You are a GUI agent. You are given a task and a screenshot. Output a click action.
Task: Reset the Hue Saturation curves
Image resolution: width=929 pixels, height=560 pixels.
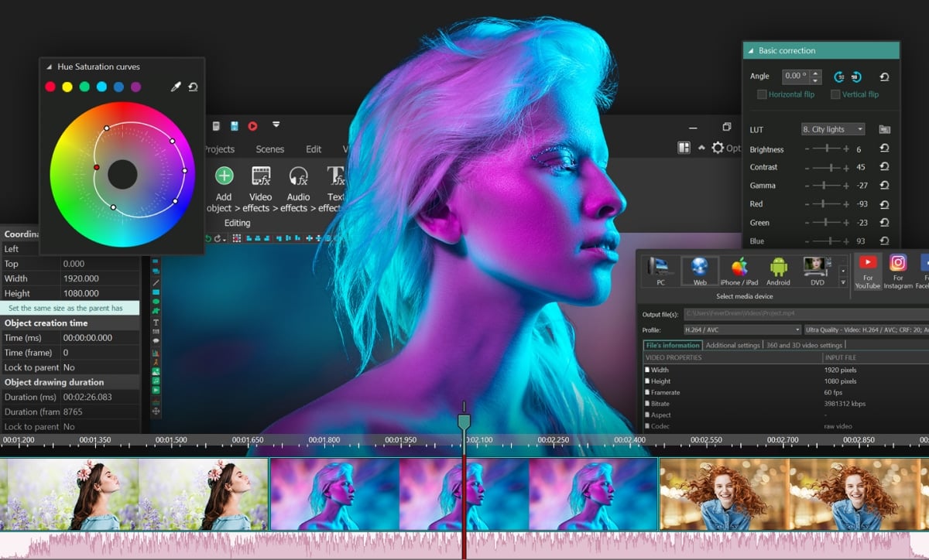click(193, 87)
